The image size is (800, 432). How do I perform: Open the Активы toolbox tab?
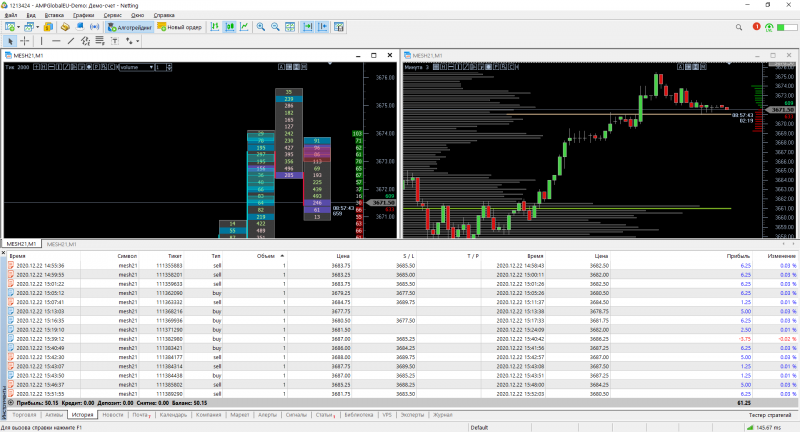click(x=54, y=415)
